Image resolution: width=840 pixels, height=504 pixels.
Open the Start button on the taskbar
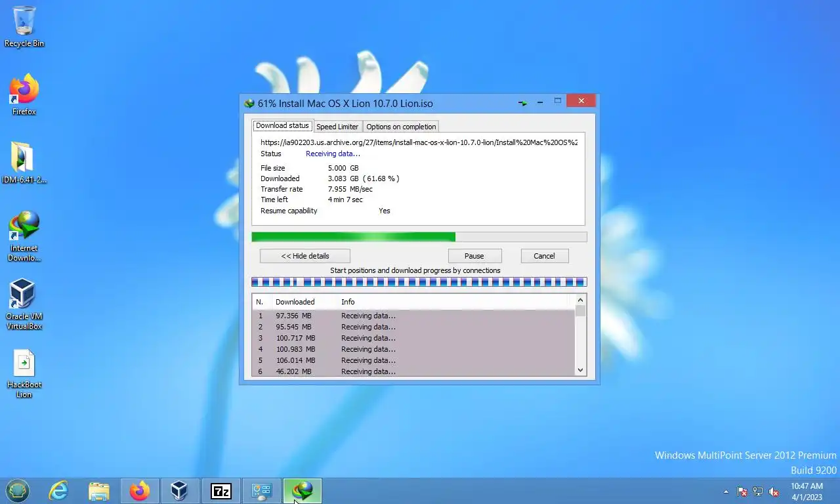pos(18,490)
